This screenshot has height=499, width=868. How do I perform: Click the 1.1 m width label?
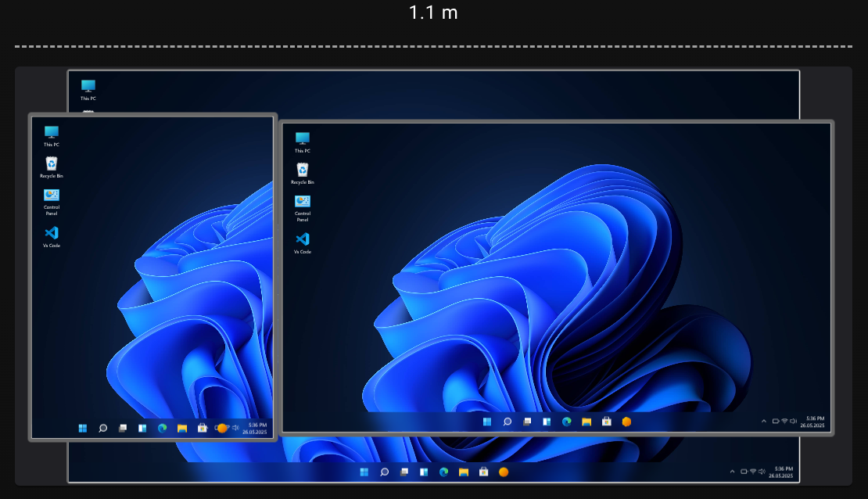point(433,13)
